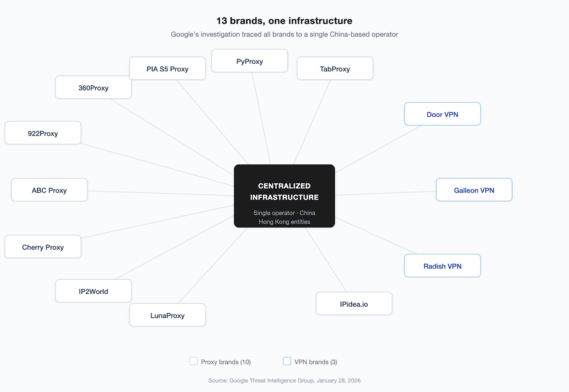Click the LunaProxy node
Image resolution: width=569 pixels, height=392 pixels.
tap(167, 315)
